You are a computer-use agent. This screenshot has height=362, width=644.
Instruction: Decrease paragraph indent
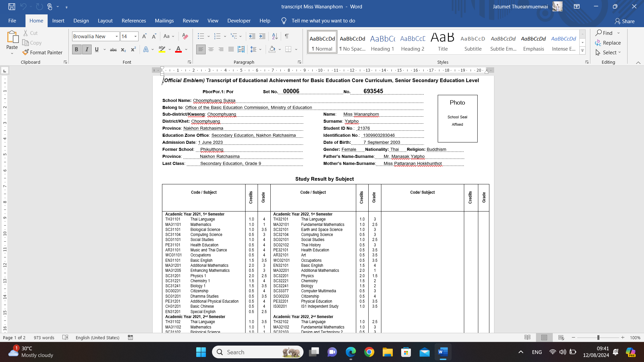click(x=252, y=36)
